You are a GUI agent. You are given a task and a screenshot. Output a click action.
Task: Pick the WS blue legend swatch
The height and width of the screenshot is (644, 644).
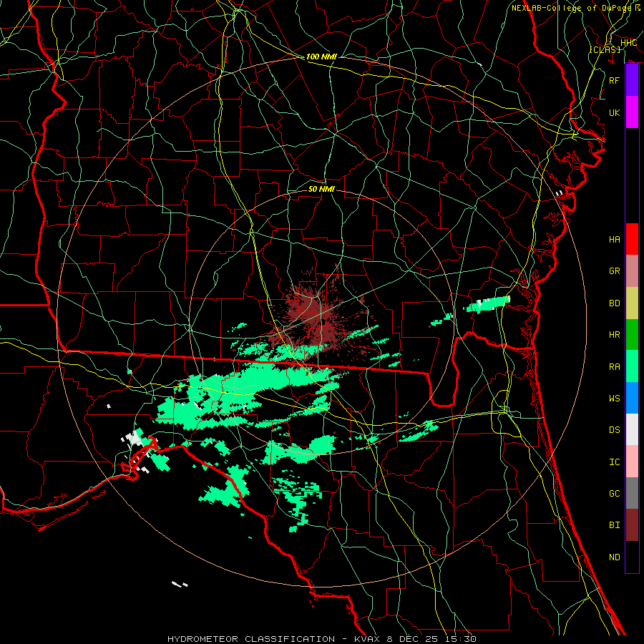coord(632,398)
